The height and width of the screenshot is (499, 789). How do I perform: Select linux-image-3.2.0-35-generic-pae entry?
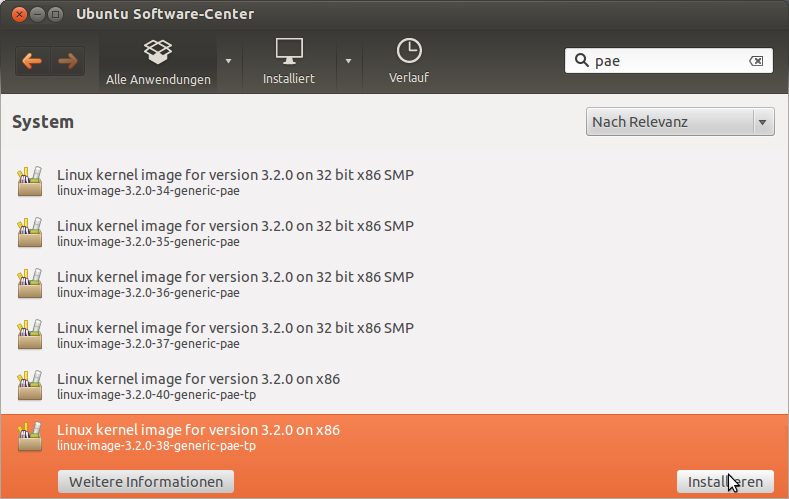coord(394,232)
